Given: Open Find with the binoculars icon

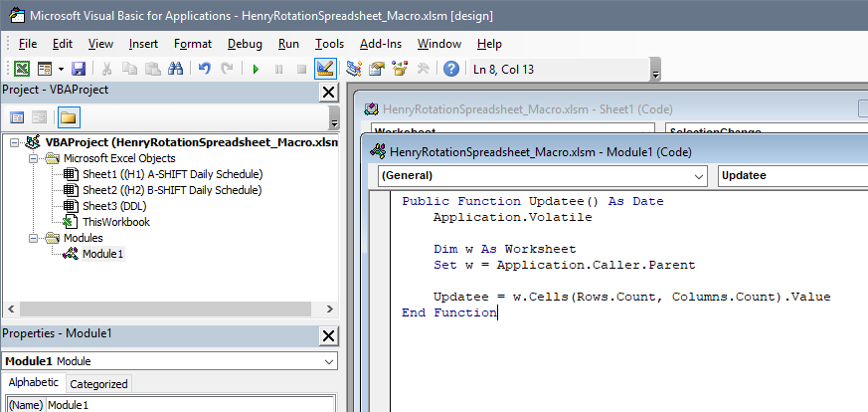Looking at the screenshot, I should 175,70.
